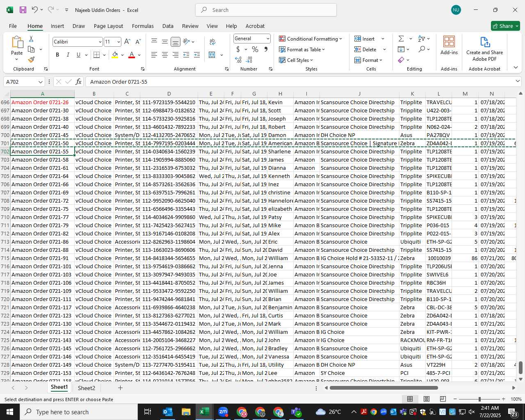Switch to the Page Layout tab
This screenshot has height=420, width=525.
click(x=108, y=26)
